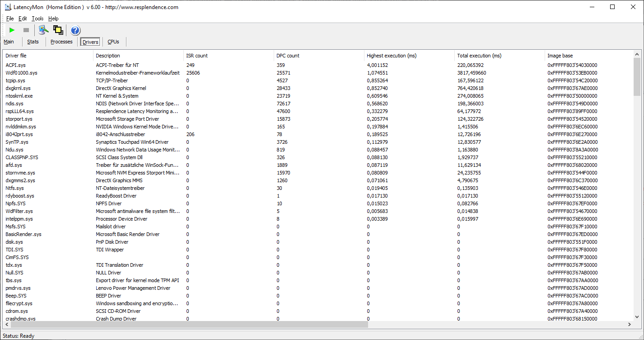The height and width of the screenshot is (340, 644).
Task: Click the vertical scrollbar thumb
Action: 637,77
